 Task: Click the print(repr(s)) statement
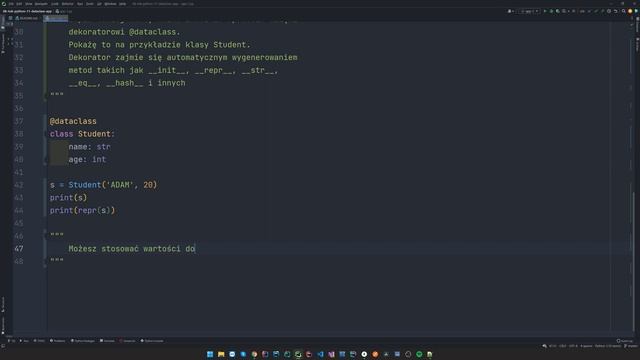[x=82, y=211]
